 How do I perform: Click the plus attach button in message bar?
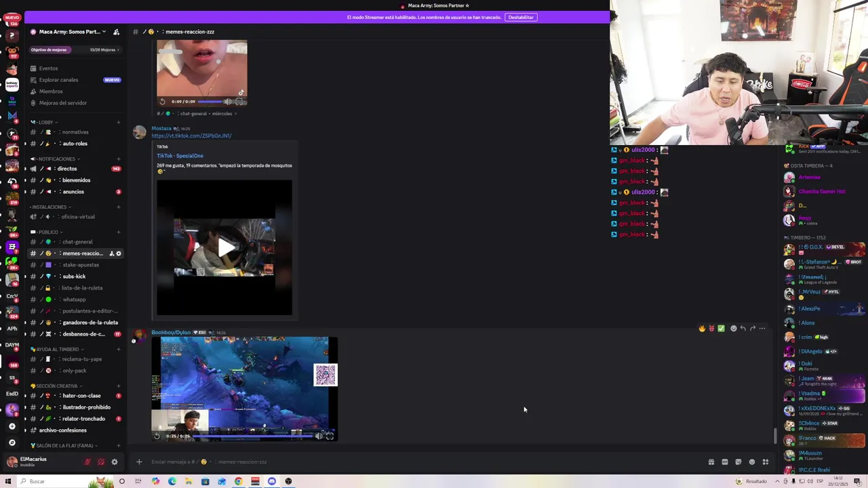pos(139,462)
